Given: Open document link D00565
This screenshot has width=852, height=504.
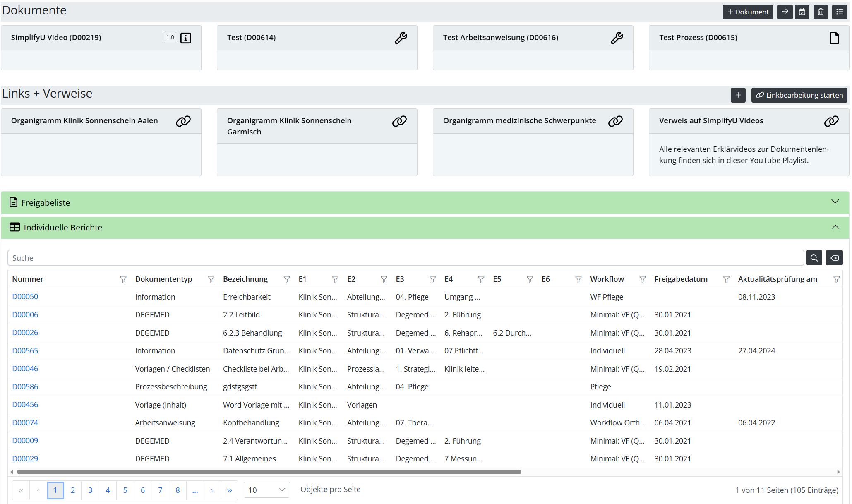Looking at the screenshot, I should click(x=25, y=350).
